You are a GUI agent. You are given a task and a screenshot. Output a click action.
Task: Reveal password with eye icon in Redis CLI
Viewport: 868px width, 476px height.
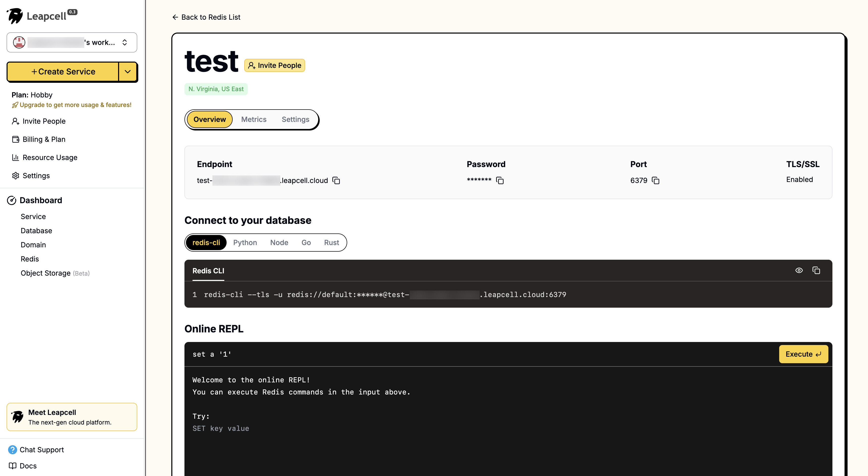[x=799, y=270]
